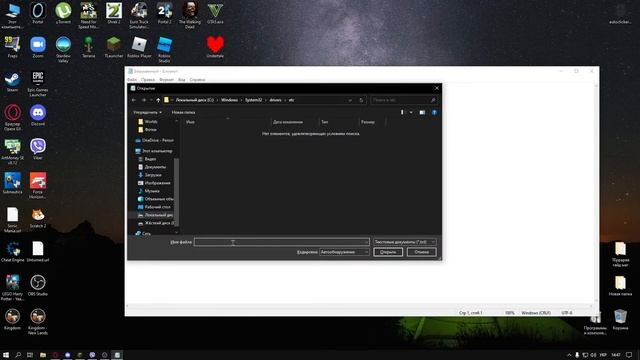Click the Новая папка button

coord(183,112)
